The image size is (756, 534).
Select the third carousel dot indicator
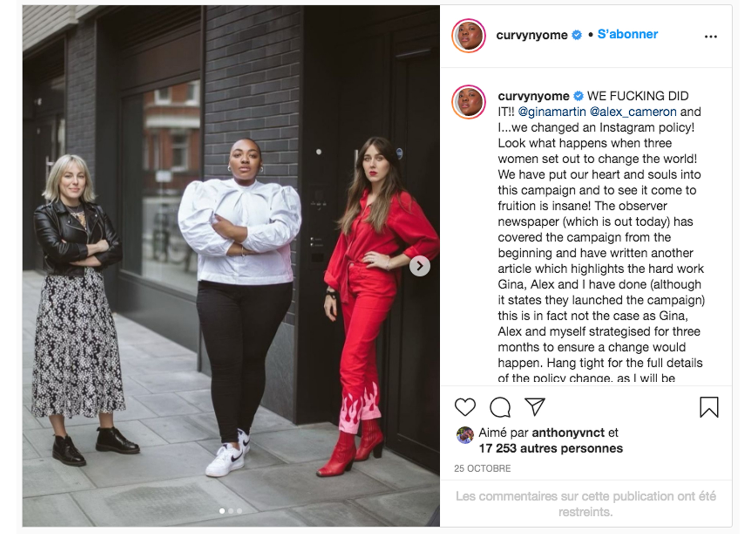(x=240, y=511)
